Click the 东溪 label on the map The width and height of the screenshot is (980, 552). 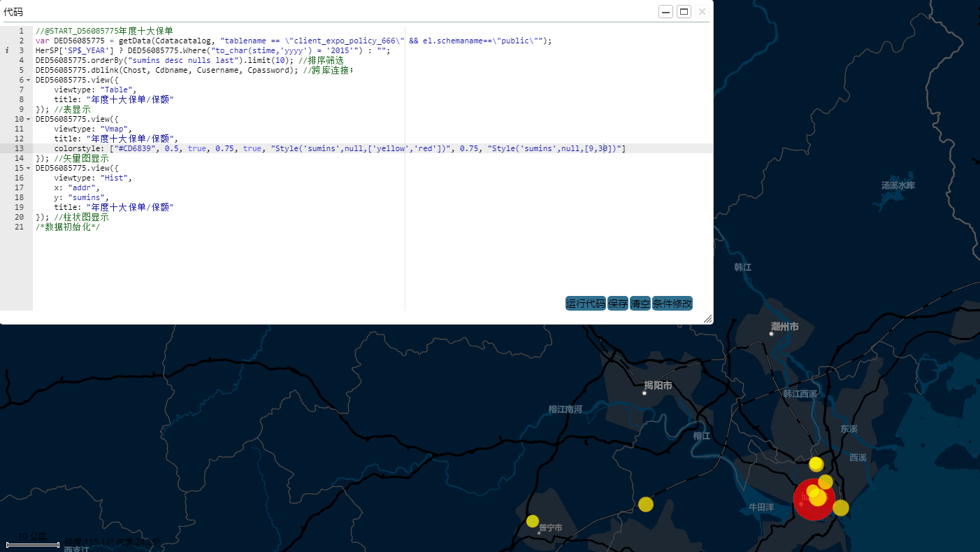[849, 429]
